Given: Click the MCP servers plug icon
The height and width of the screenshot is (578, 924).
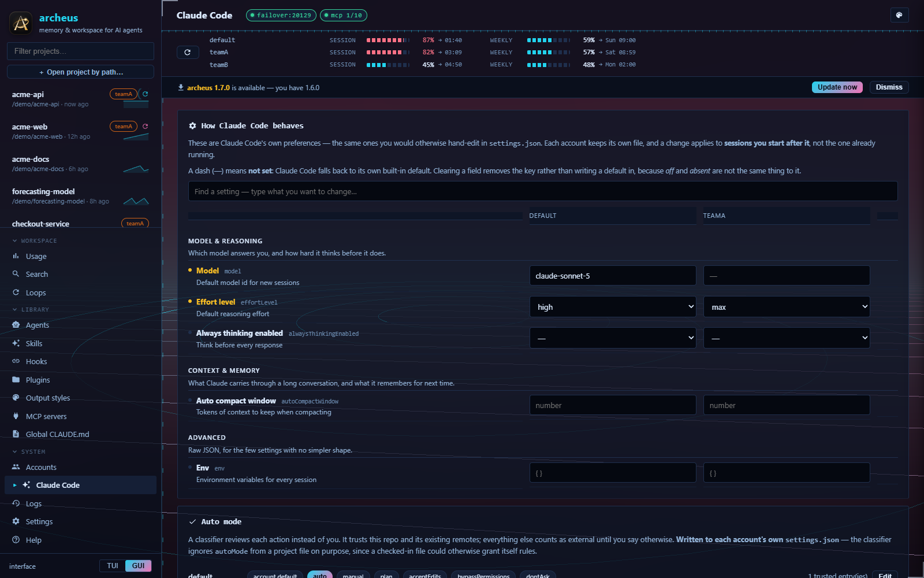Looking at the screenshot, I should 16,416.
